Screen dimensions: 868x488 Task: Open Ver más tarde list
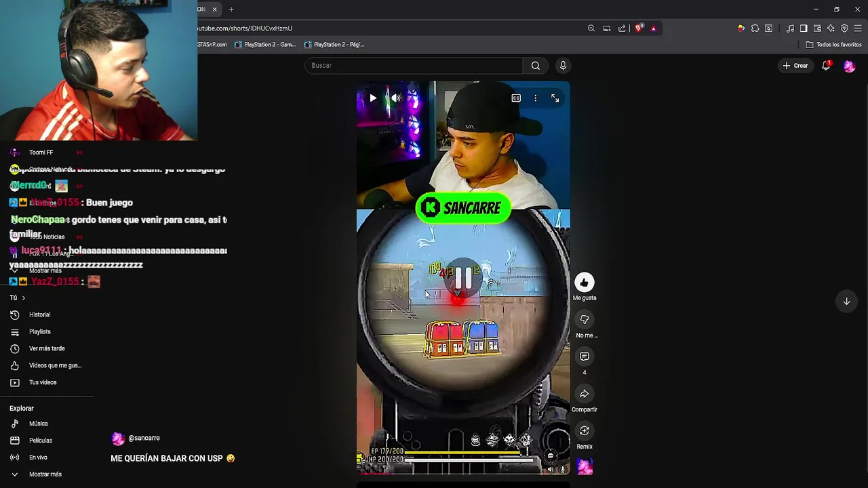click(x=47, y=348)
